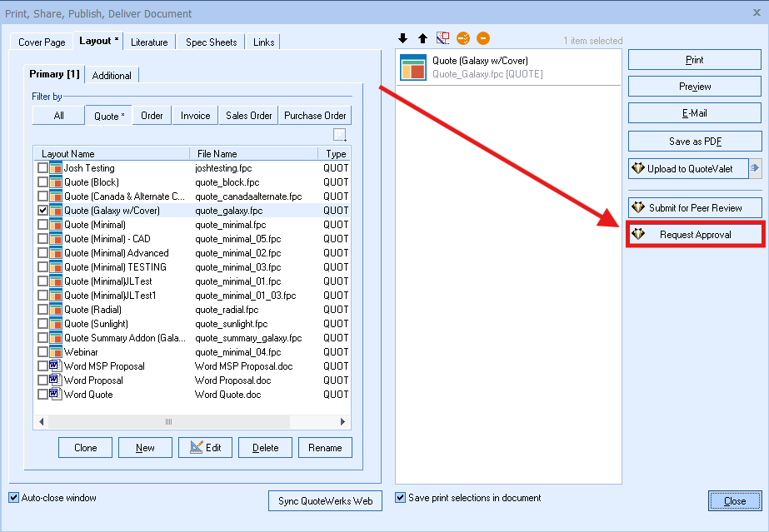Click the Word MSP Proposal document icon
Screen dimensions: 769x532
pos(56,366)
